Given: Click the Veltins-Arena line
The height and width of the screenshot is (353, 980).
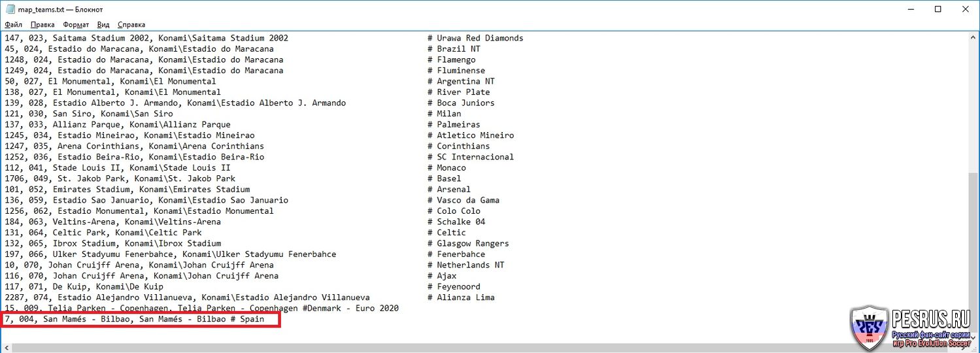Looking at the screenshot, I should (245, 222).
